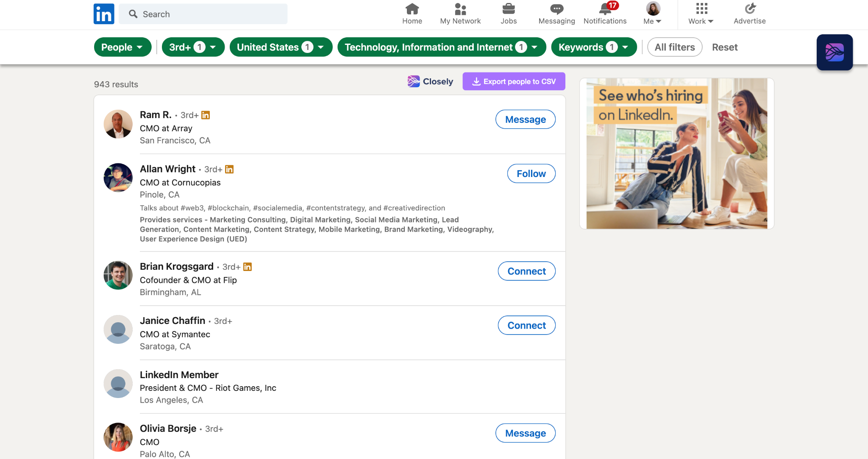
Task: Follow Allan Wright
Action: 531,174
